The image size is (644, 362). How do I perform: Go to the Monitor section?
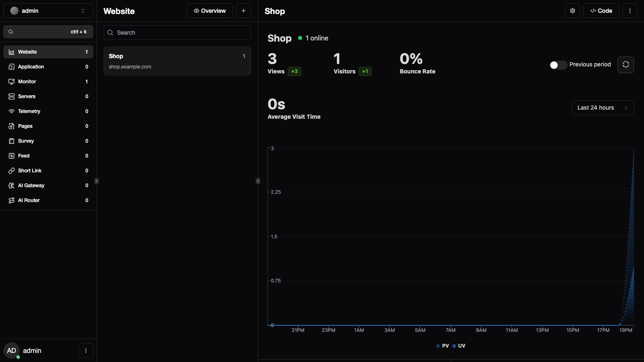pyautogui.click(x=48, y=82)
